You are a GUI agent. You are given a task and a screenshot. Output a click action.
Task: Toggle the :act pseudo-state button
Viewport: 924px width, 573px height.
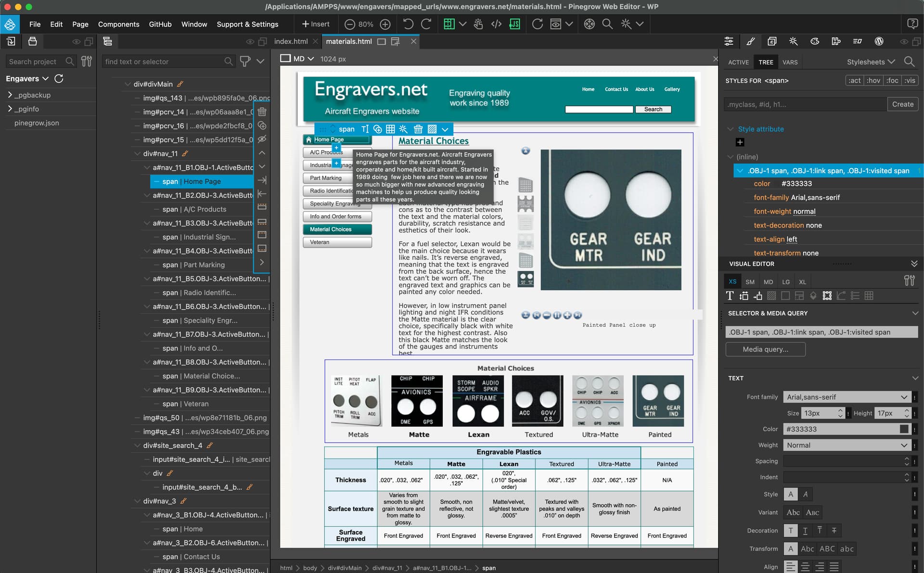854,80
